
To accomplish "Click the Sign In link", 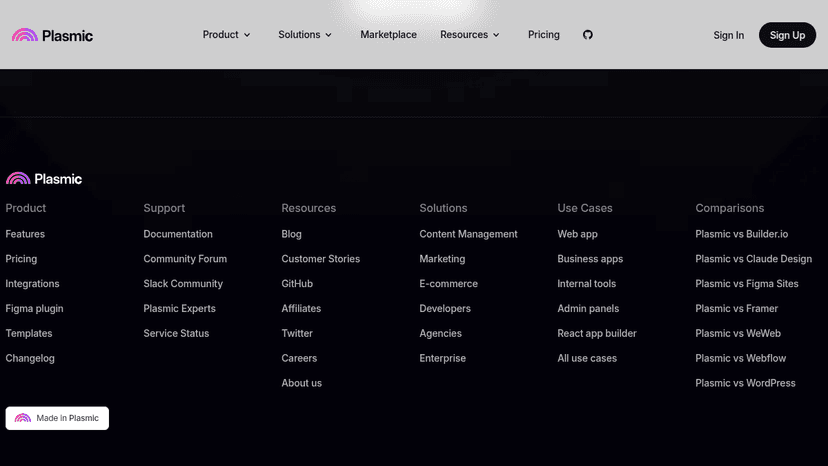I will tap(728, 35).
